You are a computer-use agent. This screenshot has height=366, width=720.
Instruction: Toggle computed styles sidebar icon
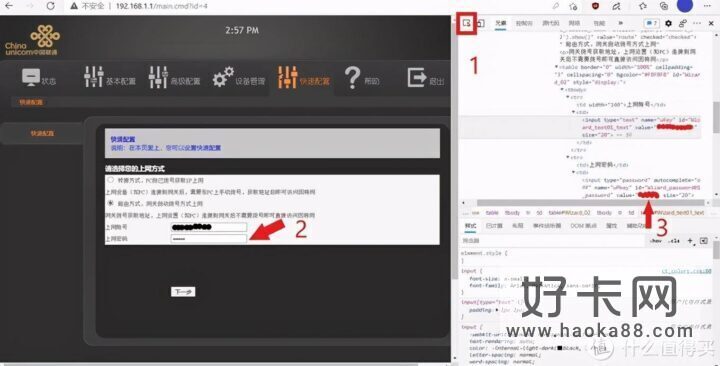703,240
